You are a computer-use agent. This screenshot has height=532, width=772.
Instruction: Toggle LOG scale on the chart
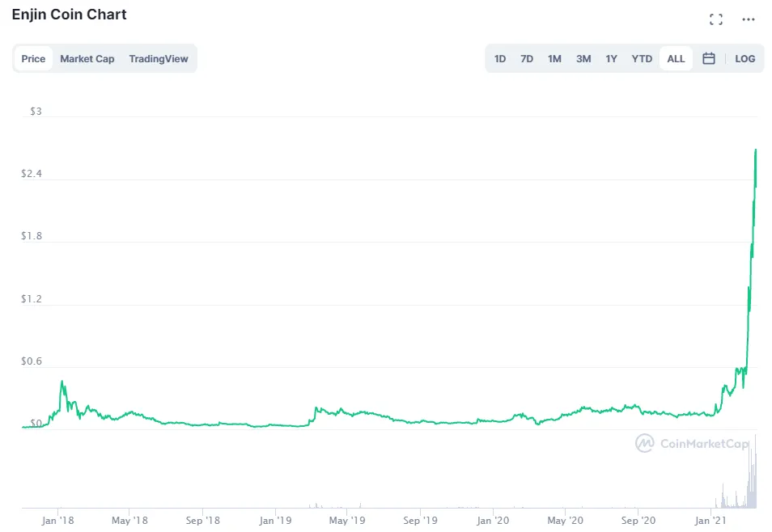coord(745,58)
